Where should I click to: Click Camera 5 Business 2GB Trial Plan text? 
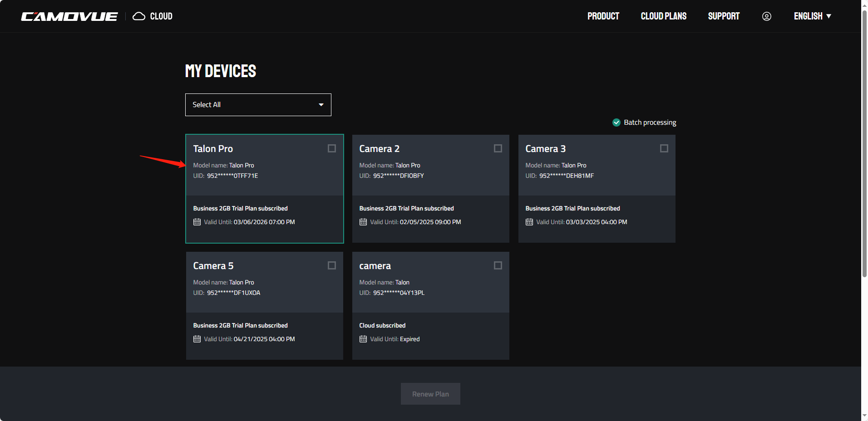click(240, 325)
